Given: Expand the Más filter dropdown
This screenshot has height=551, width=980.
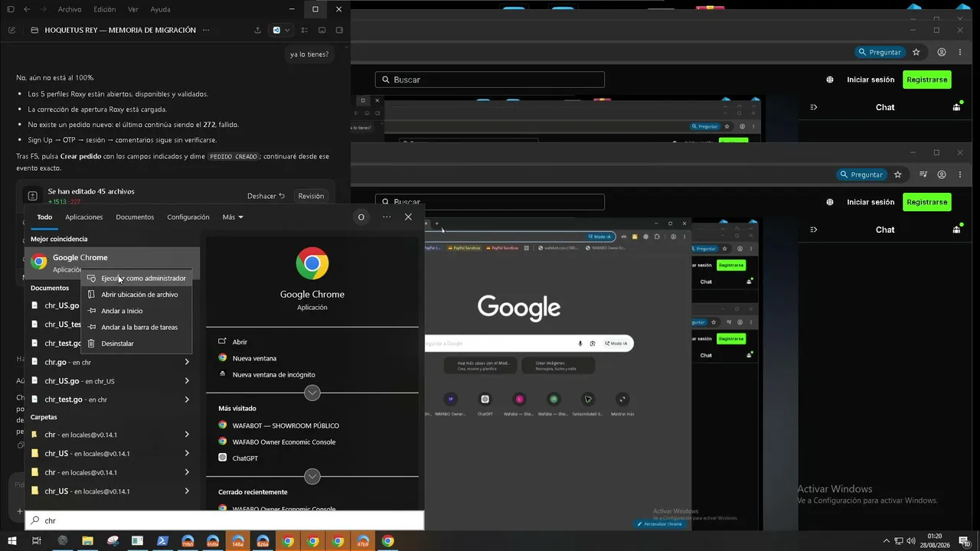Looking at the screenshot, I should click(x=233, y=217).
